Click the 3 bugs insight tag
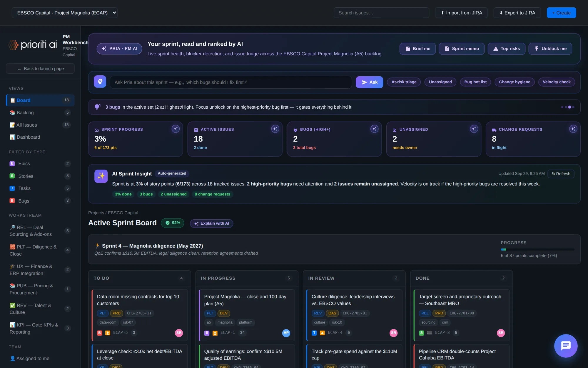 pyautogui.click(x=146, y=194)
